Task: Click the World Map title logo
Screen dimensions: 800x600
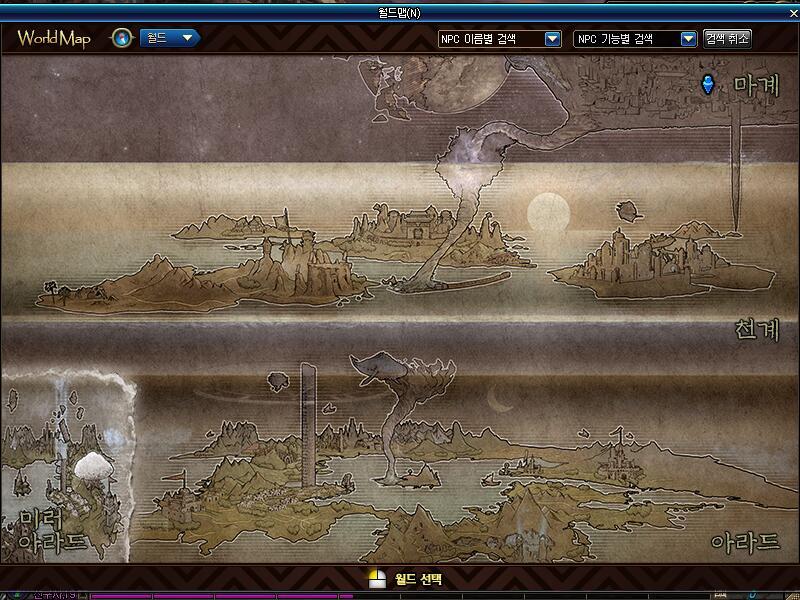Action: [x=54, y=38]
